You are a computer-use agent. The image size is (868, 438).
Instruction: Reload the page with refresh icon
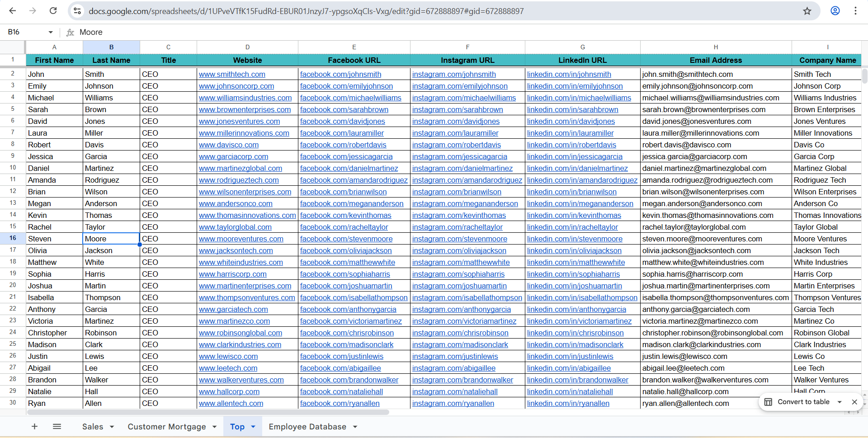53,11
